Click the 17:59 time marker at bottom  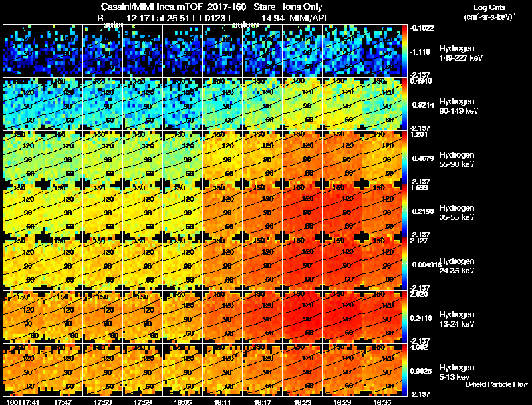[142, 402]
